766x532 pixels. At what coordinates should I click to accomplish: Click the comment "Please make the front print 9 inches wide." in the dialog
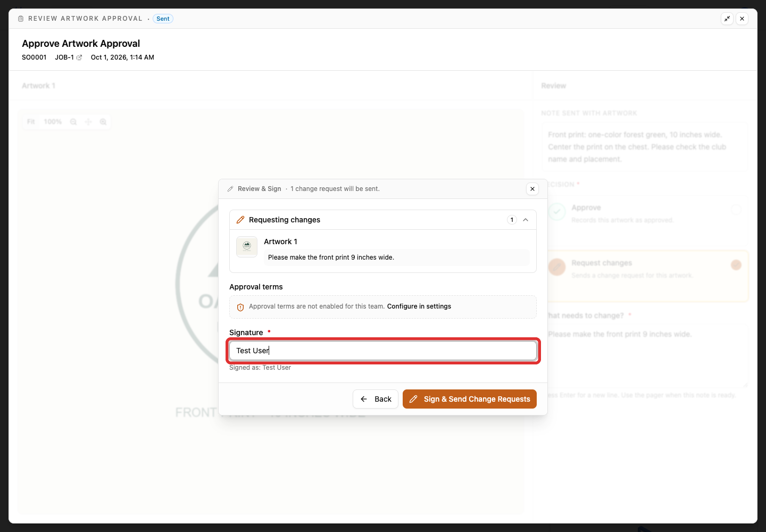tap(331, 257)
